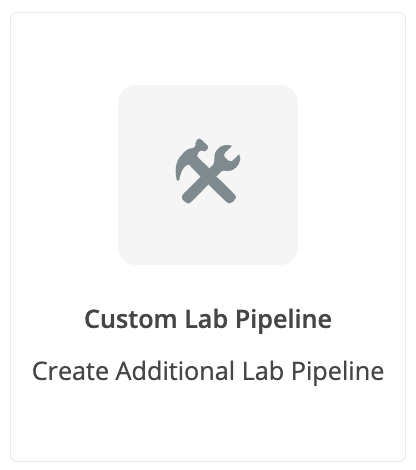Click the empty card area above the icon tile
This screenshot has height=470, width=416.
click(x=208, y=49)
